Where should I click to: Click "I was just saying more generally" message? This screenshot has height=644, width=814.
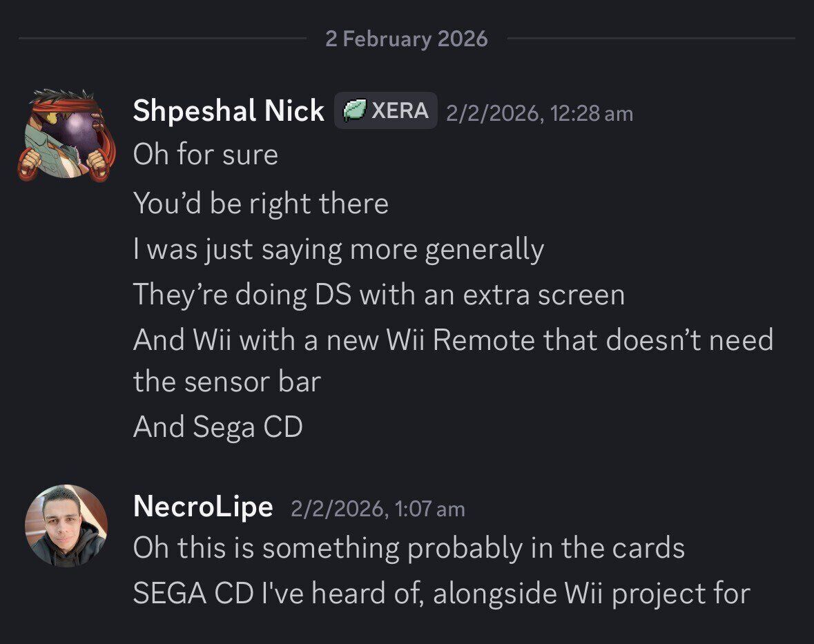click(338, 249)
